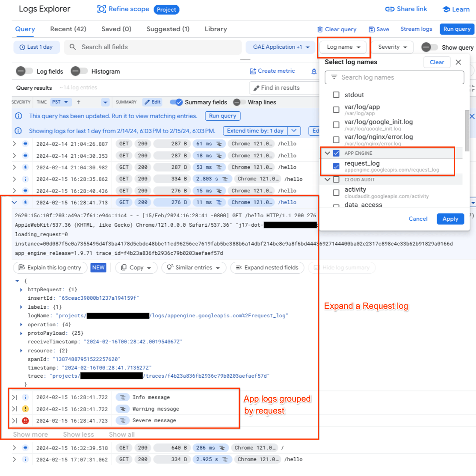The width and height of the screenshot is (476, 476).
Task: Check the var/log/app checkbox
Action: pyautogui.click(x=336, y=109)
